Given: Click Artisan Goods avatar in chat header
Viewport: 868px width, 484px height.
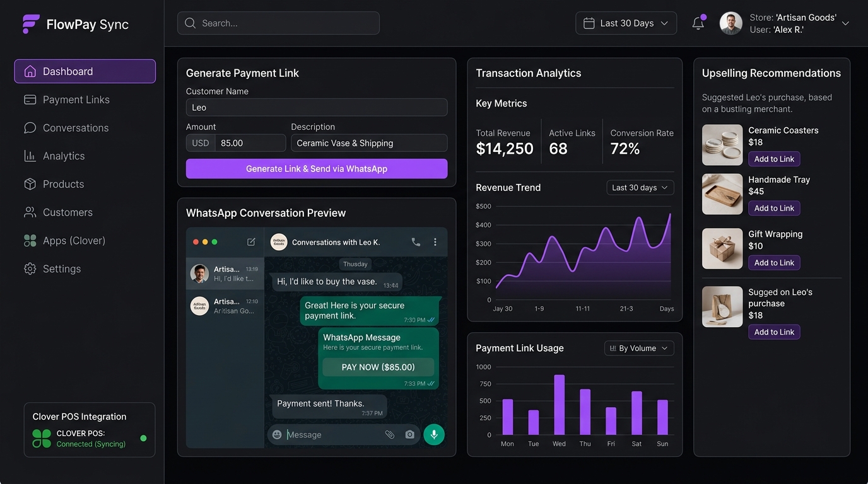Looking at the screenshot, I should coord(279,242).
